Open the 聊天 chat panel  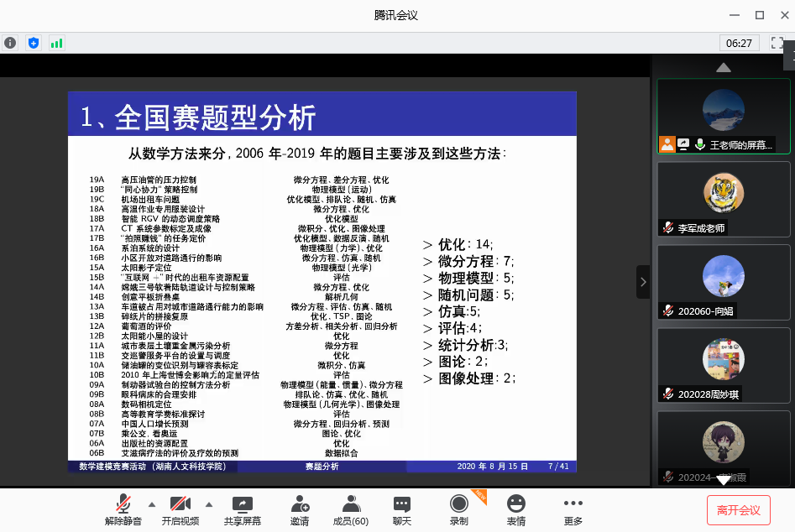(402, 509)
